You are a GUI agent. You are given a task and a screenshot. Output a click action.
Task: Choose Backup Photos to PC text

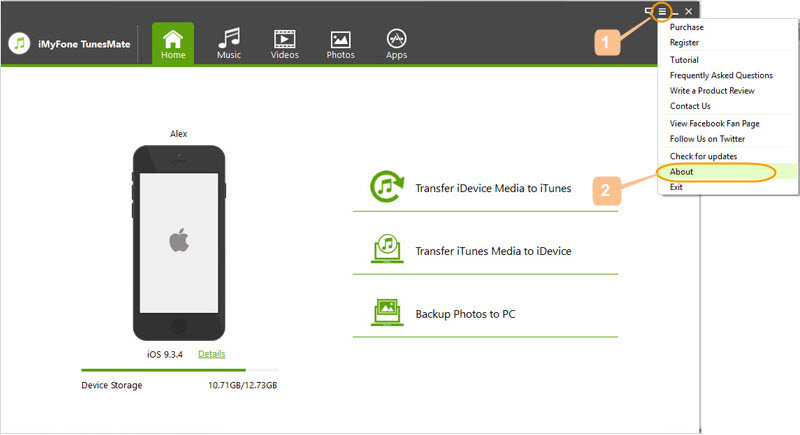click(x=465, y=314)
